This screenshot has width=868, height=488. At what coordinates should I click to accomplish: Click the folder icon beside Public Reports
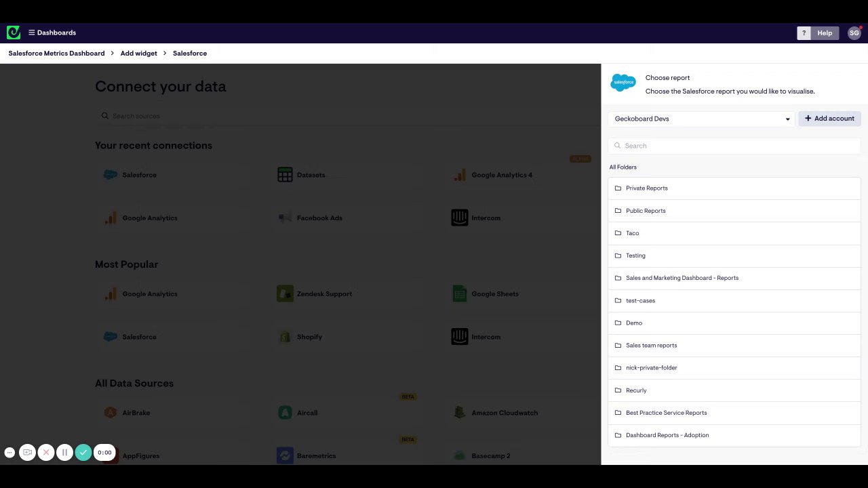618,211
